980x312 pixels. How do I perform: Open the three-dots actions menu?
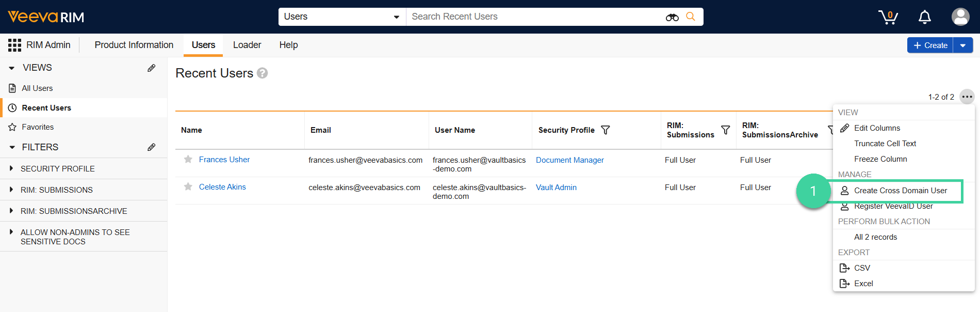pyautogui.click(x=967, y=97)
